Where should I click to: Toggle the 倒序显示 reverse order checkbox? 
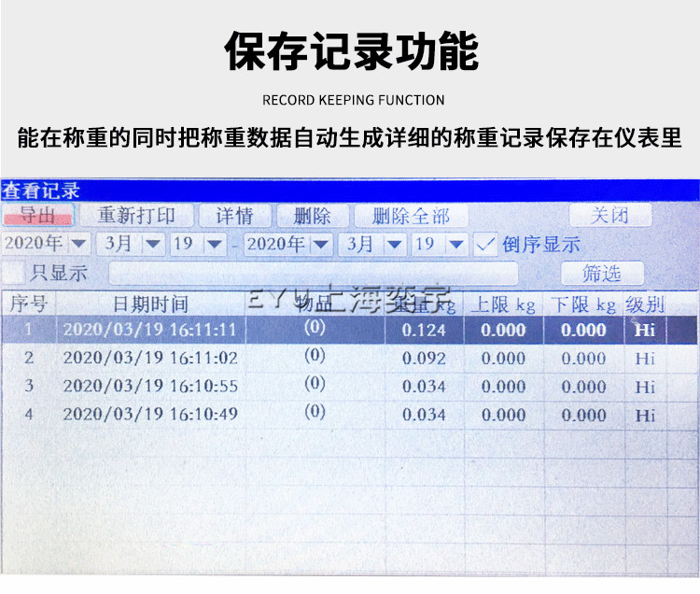[x=485, y=245]
